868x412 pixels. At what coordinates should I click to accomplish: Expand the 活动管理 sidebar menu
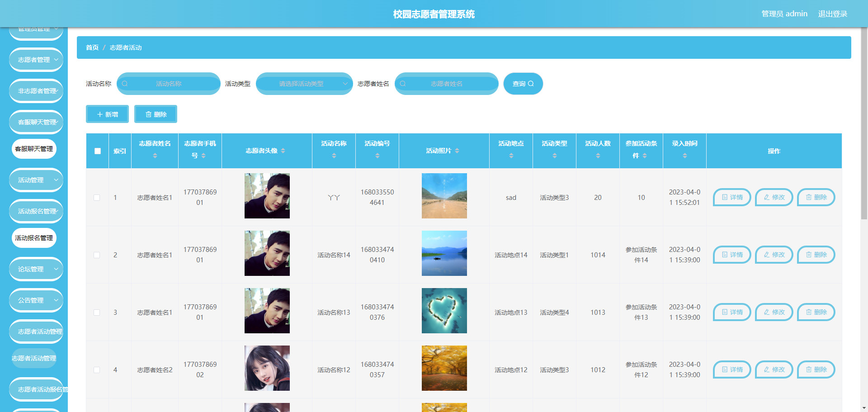tap(36, 180)
